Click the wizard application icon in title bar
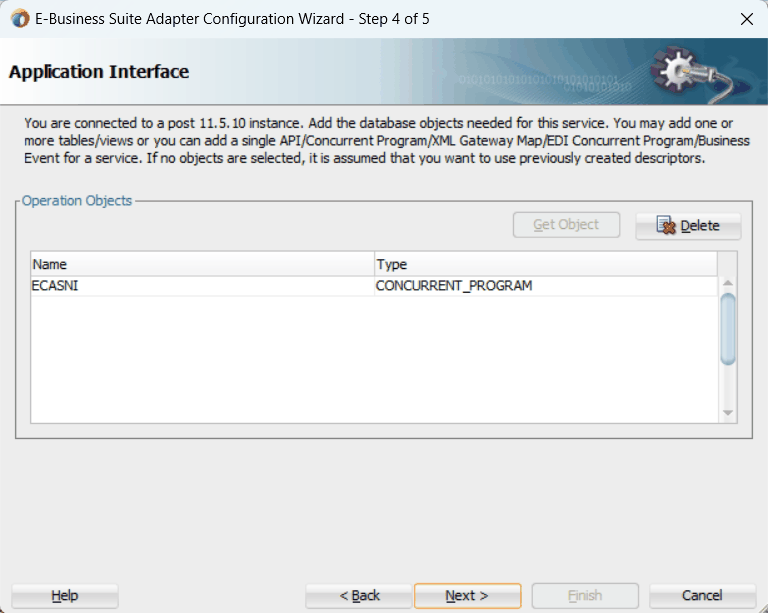The image size is (768, 613). pos(20,19)
